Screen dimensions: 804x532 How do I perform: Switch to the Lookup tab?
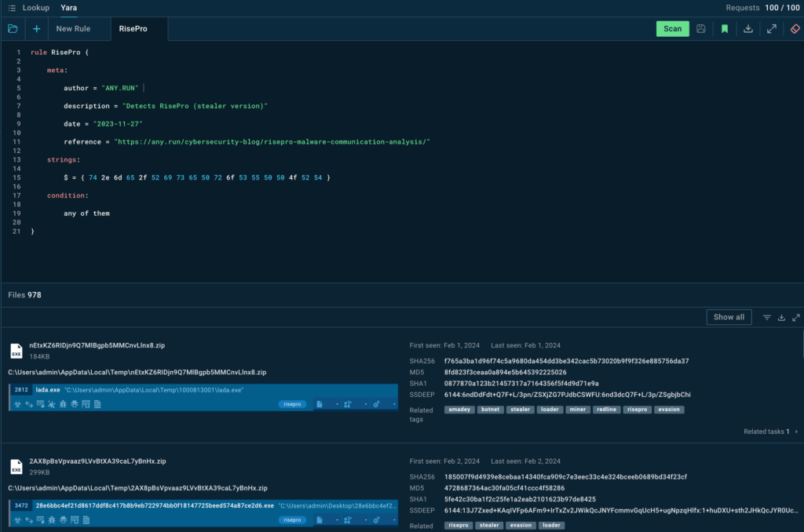pyautogui.click(x=35, y=8)
